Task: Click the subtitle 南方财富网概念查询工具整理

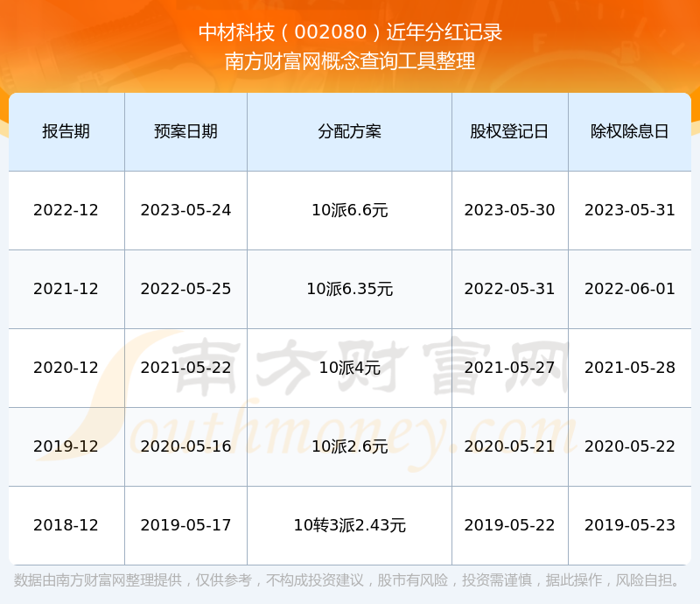Action: tap(350, 61)
